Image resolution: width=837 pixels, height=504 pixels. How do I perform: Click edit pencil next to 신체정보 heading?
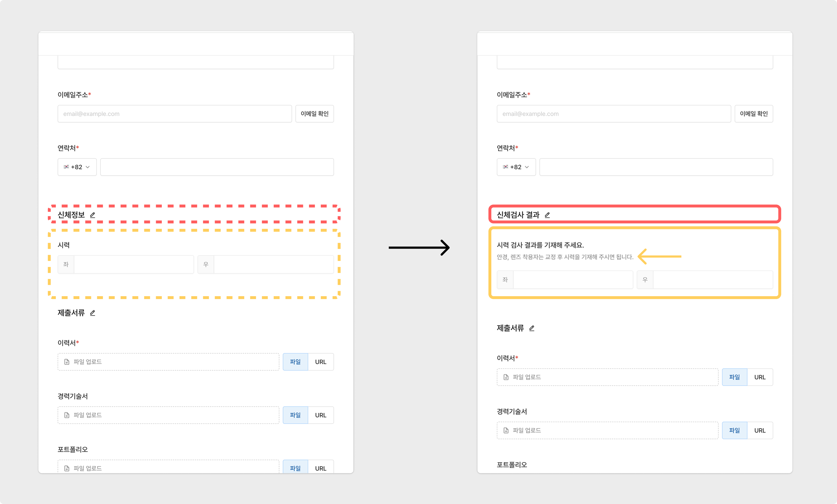(92, 215)
